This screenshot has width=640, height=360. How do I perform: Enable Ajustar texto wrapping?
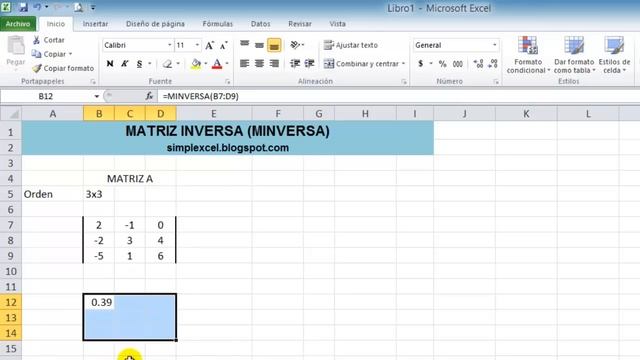(351, 45)
